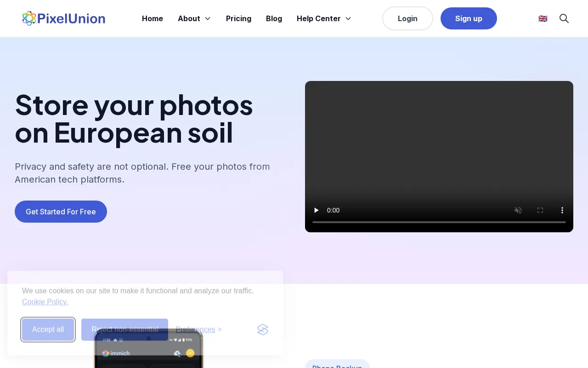This screenshot has height=368, width=588.
Task: Click the "Store your photos on European soil" heading
Action: 134,119
